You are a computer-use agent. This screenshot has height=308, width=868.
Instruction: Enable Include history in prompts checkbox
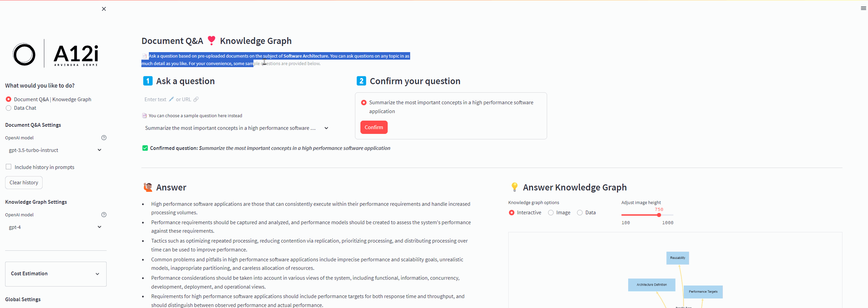coord(9,167)
